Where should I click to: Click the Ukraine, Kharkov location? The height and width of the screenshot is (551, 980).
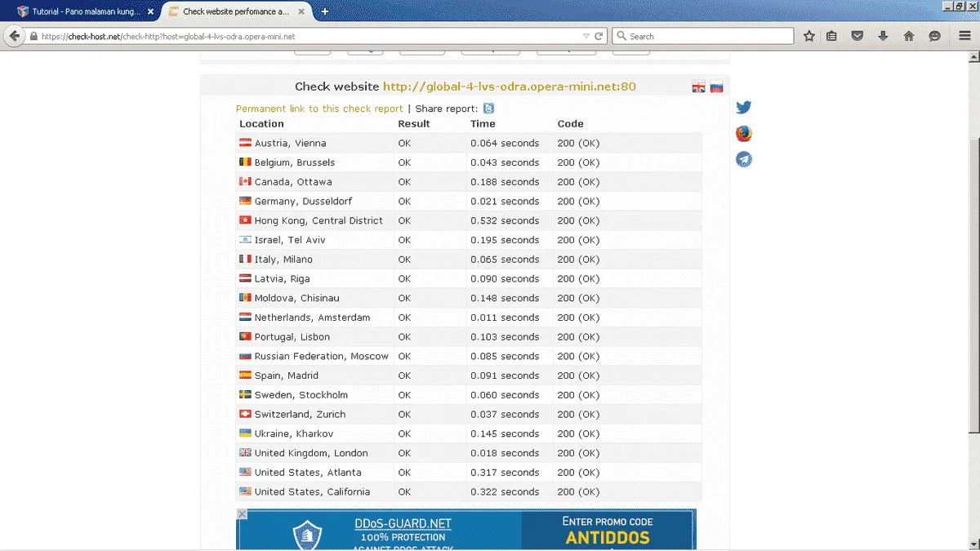(294, 433)
